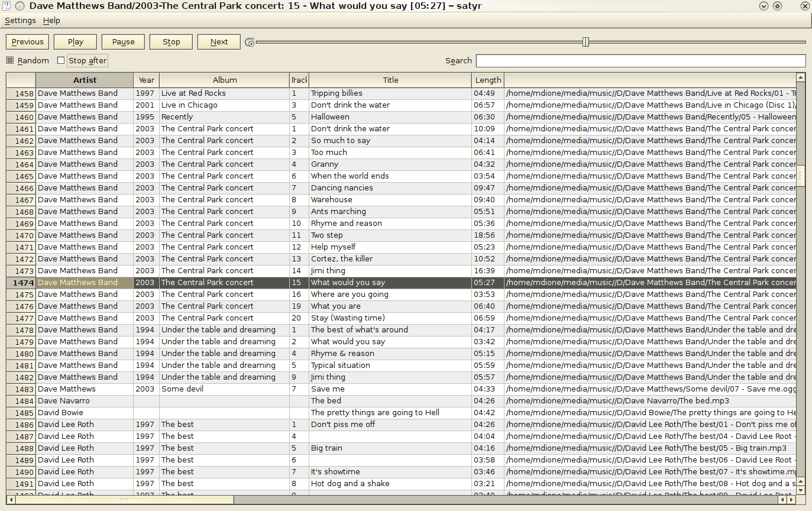Click album 'Recently'
812x511 pixels.
177,117
